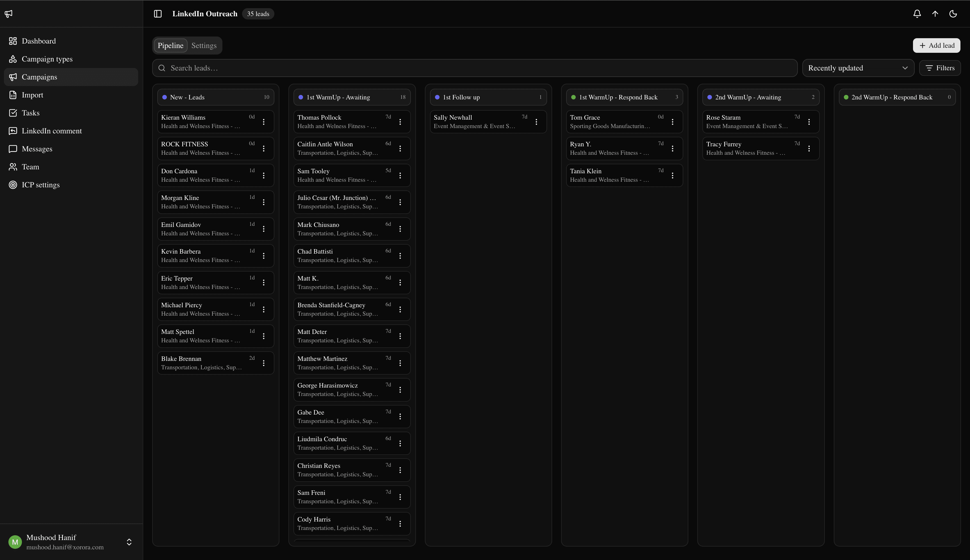The height and width of the screenshot is (560, 970).
Task: Open the George Harasimowicz lead card
Action: 352,390
